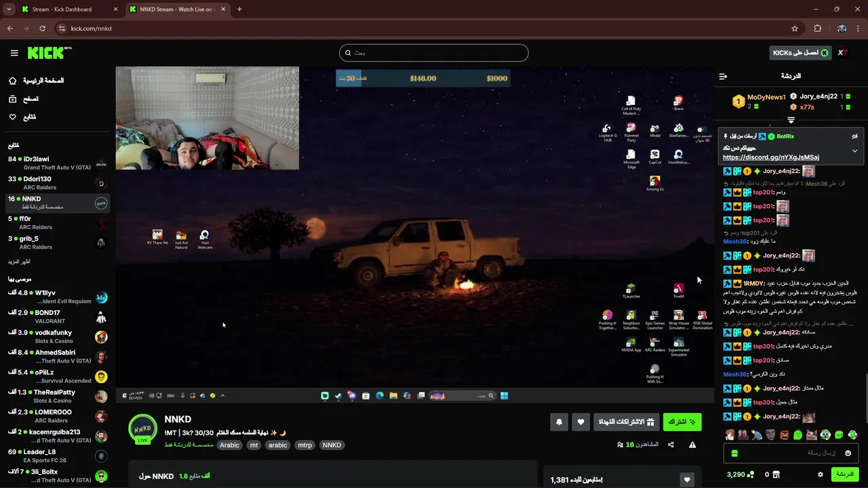Collapse the chat panel with the arrow icon
The image size is (868, 488).
point(723,76)
